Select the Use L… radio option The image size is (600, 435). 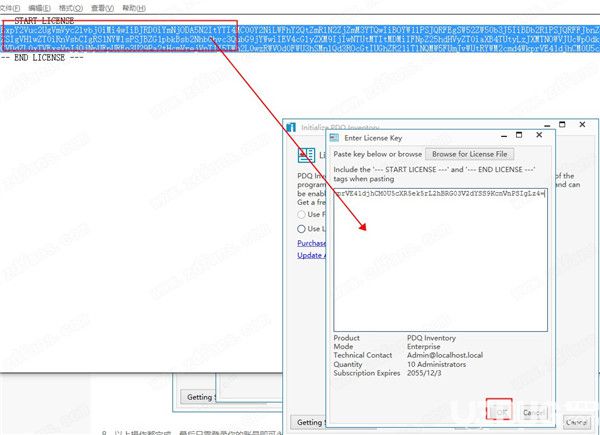coord(302,229)
